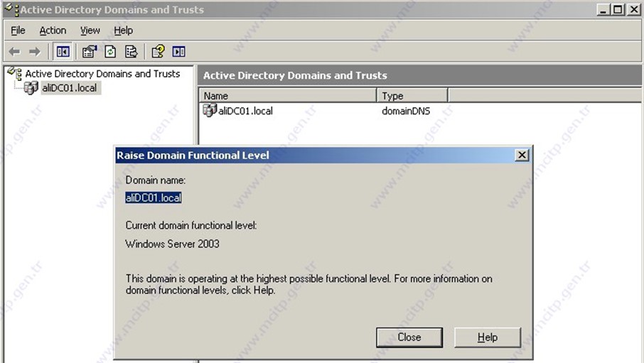644x363 pixels.
Task: Open the File menu
Action: [18, 31]
